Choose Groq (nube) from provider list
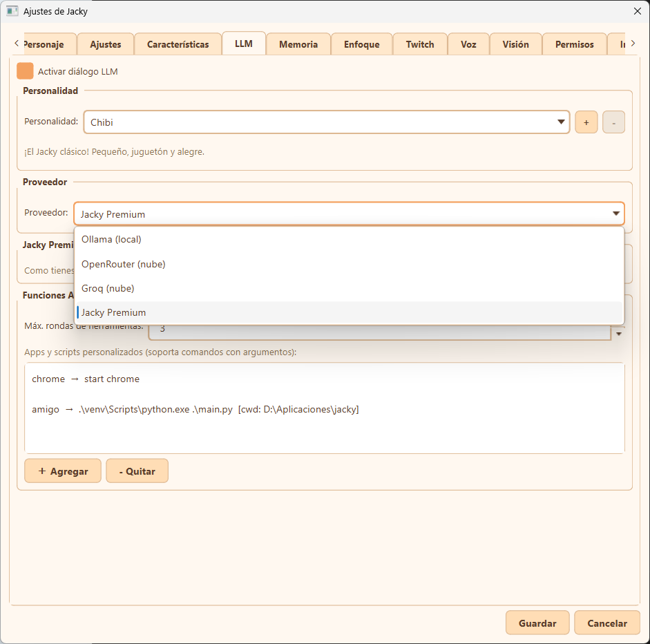This screenshot has width=650, height=644. [349, 288]
